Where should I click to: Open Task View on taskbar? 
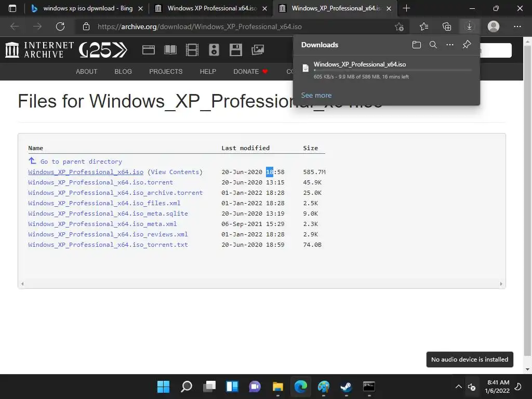(x=209, y=387)
